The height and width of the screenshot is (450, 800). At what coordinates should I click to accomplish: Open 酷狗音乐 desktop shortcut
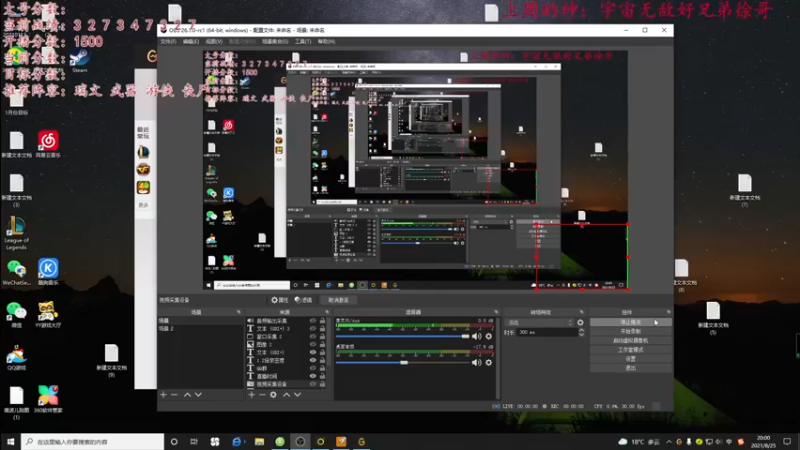click(48, 271)
